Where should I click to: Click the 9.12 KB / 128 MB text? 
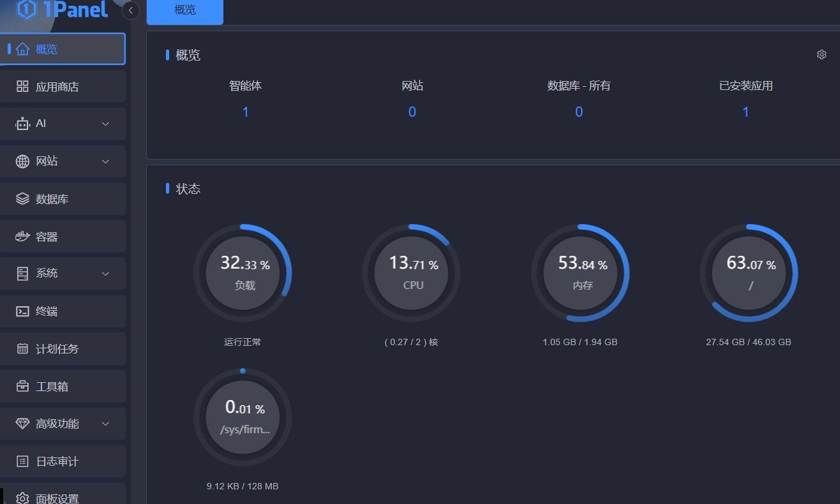click(243, 486)
